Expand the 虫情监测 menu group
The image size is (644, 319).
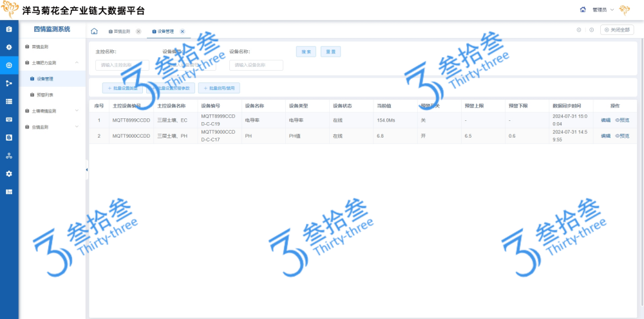(x=77, y=127)
